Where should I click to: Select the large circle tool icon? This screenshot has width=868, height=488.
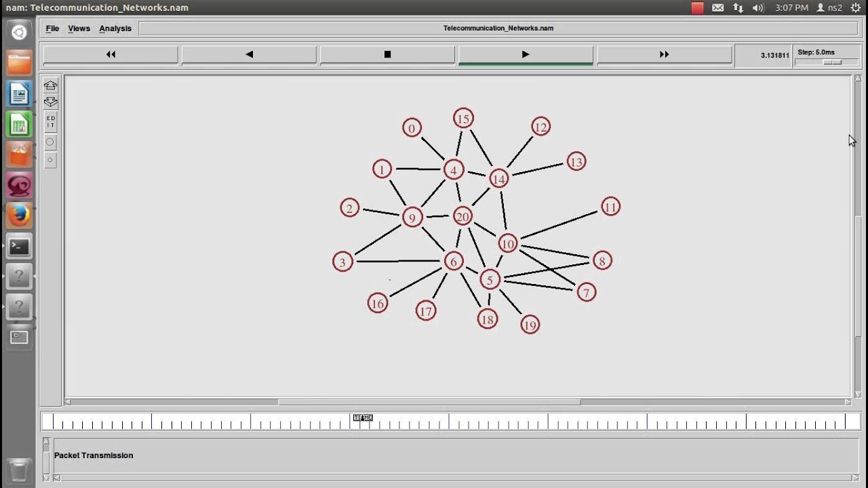(50, 142)
